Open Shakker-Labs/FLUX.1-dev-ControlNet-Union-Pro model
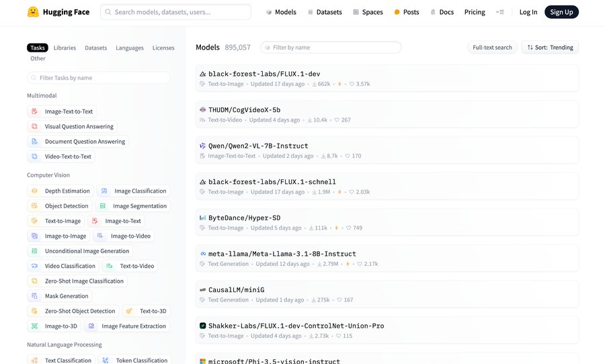This screenshot has width=605, height=364. 387,330
